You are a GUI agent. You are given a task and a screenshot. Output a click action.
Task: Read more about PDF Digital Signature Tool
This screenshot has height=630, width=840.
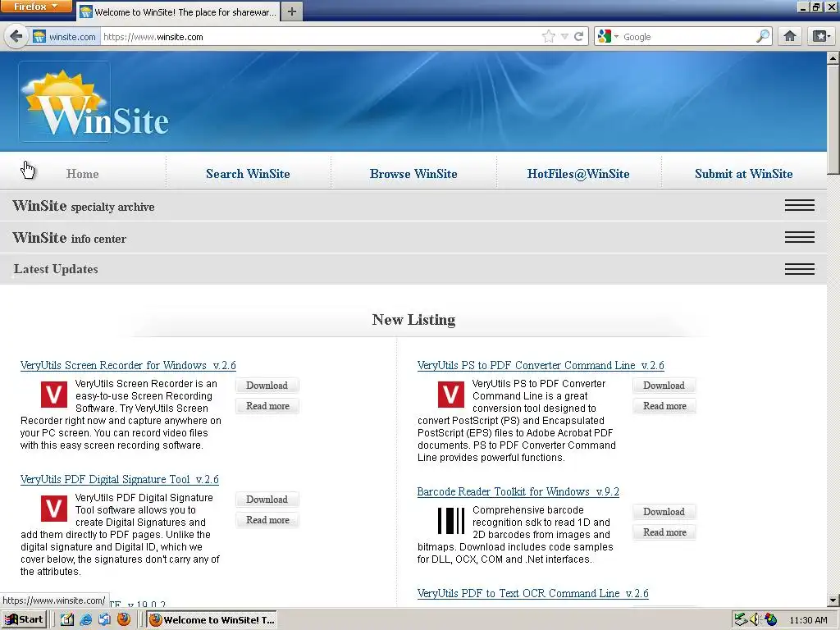267,520
